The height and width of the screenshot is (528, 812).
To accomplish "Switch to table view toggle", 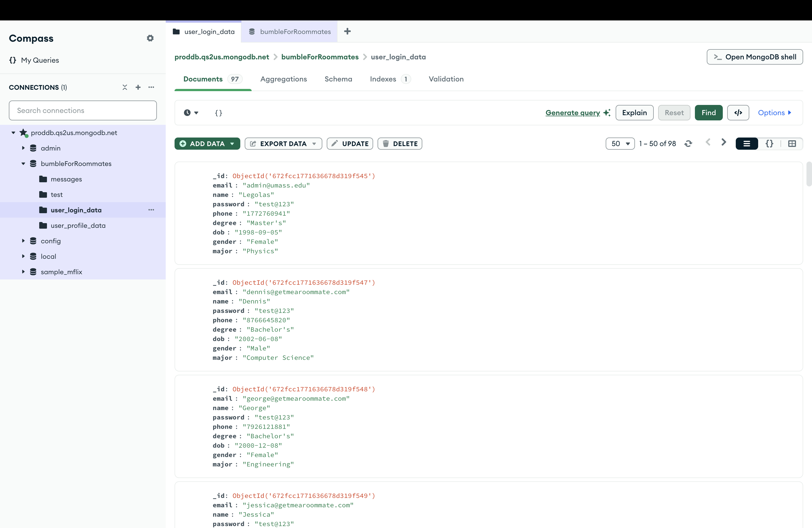I will [x=792, y=144].
